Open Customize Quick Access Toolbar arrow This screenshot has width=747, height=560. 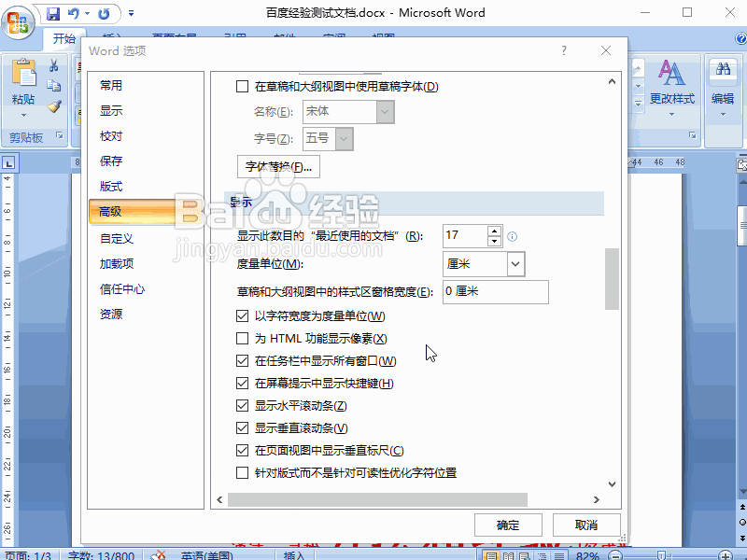(x=131, y=13)
